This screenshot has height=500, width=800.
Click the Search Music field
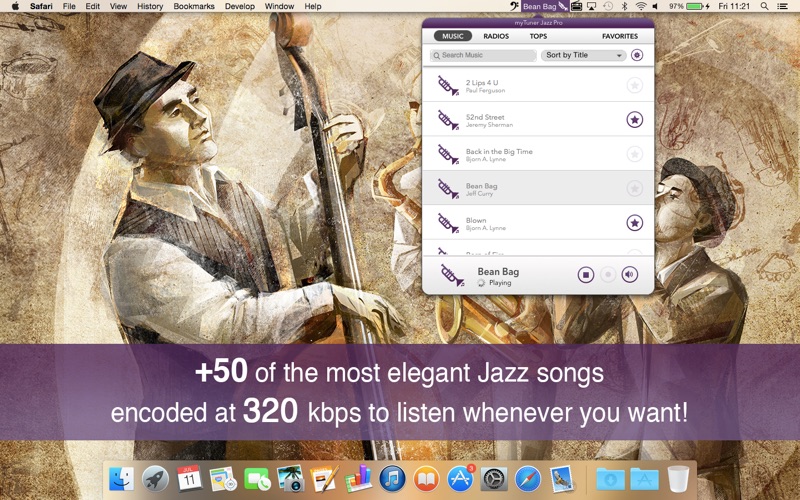point(483,55)
